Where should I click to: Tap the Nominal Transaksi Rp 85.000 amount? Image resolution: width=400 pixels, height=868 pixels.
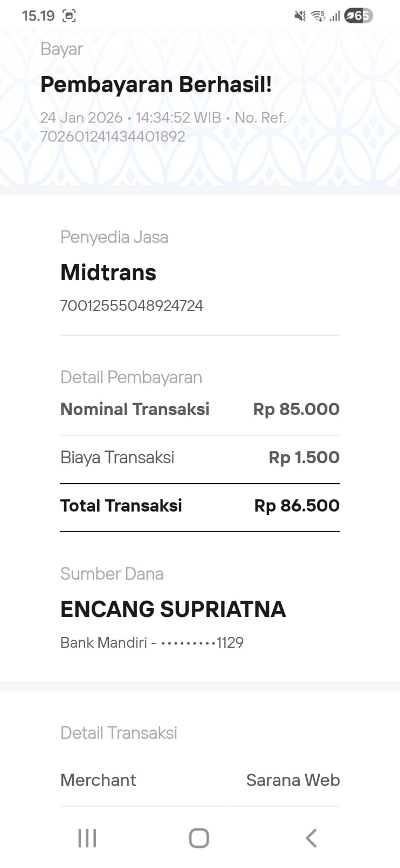(296, 409)
